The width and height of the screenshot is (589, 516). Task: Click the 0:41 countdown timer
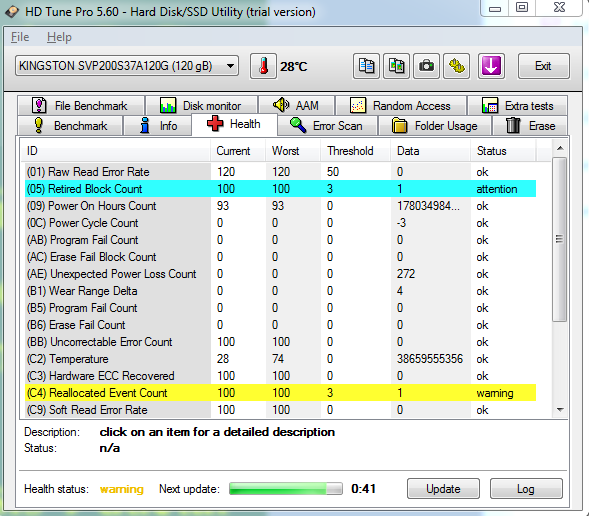pos(363,489)
